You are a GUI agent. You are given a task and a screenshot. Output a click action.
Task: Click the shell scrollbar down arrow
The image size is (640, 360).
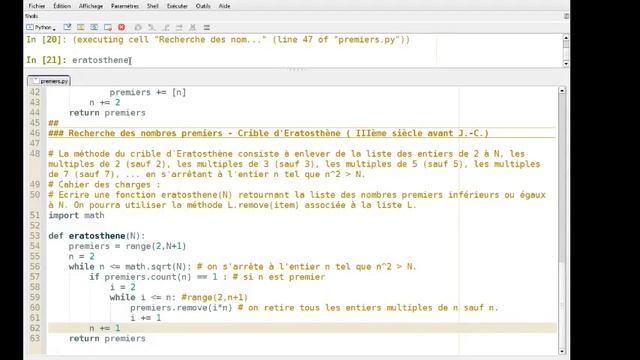point(566,64)
